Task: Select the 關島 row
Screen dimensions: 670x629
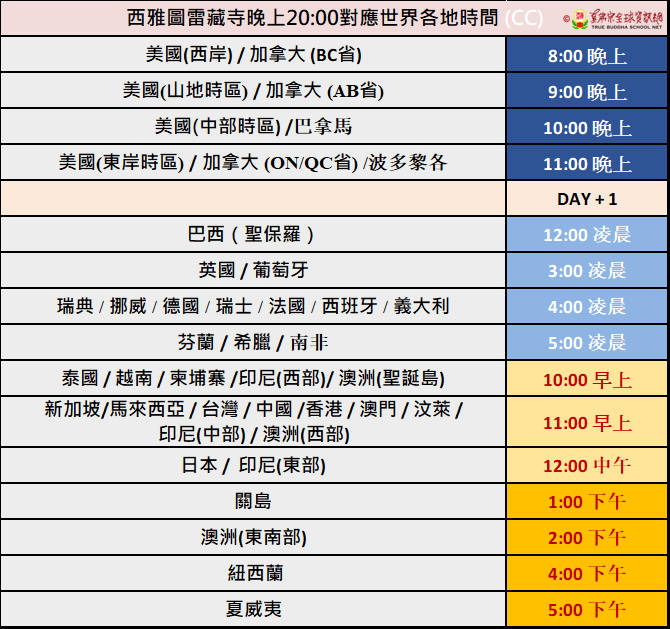Action: click(x=253, y=502)
